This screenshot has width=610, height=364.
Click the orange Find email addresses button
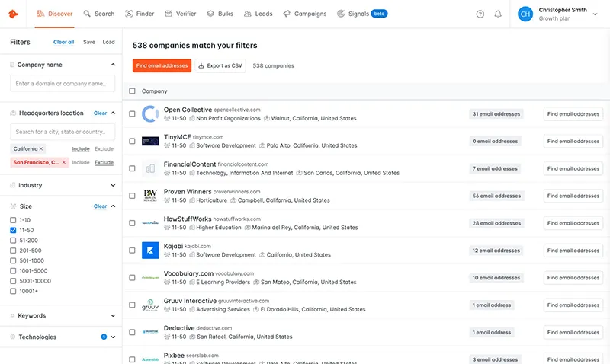click(162, 65)
